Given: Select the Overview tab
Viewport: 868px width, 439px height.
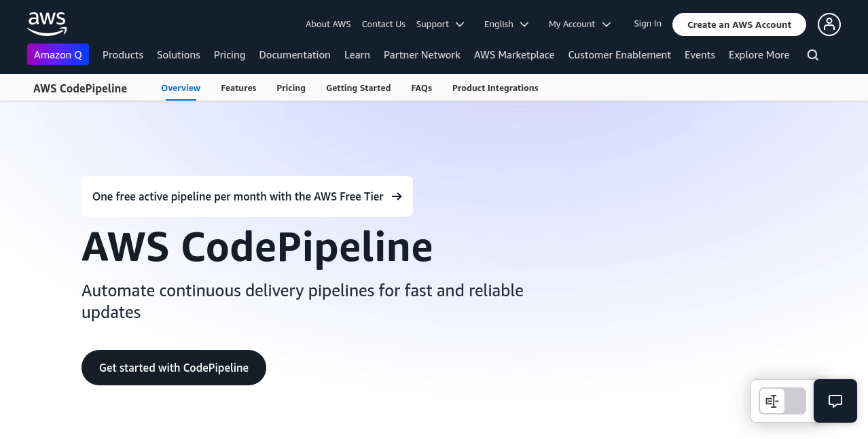Looking at the screenshot, I should (181, 88).
